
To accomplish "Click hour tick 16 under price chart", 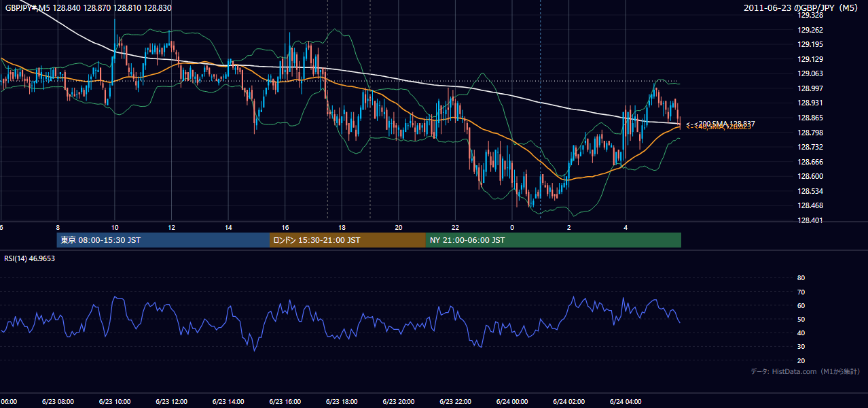I will tap(285, 227).
